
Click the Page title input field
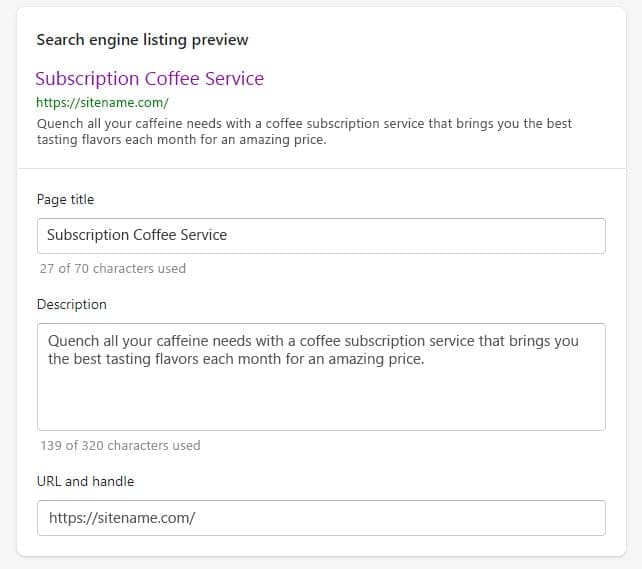[321, 236]
